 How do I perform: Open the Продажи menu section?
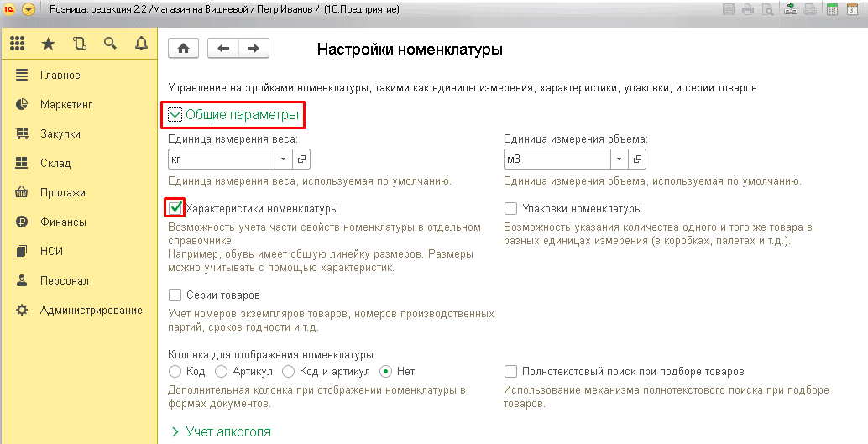pyautogui.click(x=62, y=192)
